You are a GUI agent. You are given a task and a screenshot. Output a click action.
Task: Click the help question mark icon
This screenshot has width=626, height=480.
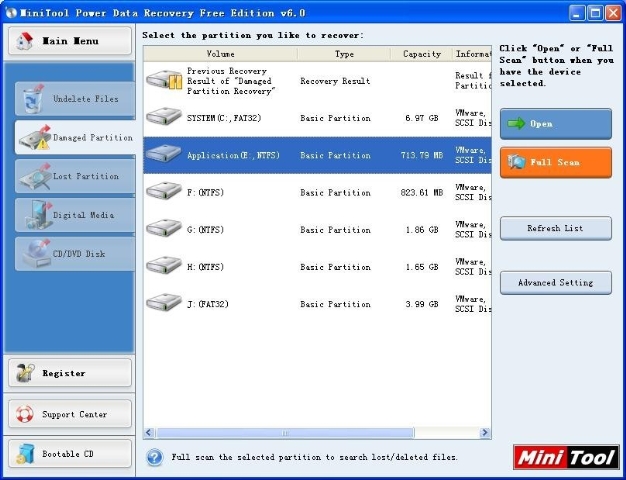pos(155,457)
